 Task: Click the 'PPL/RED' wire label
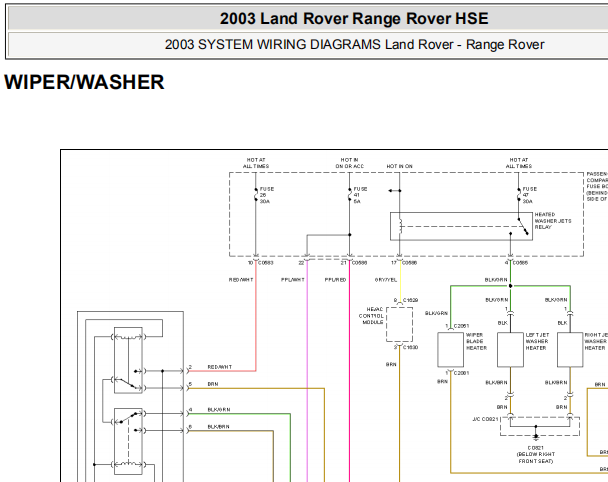[x=335, y=280]
